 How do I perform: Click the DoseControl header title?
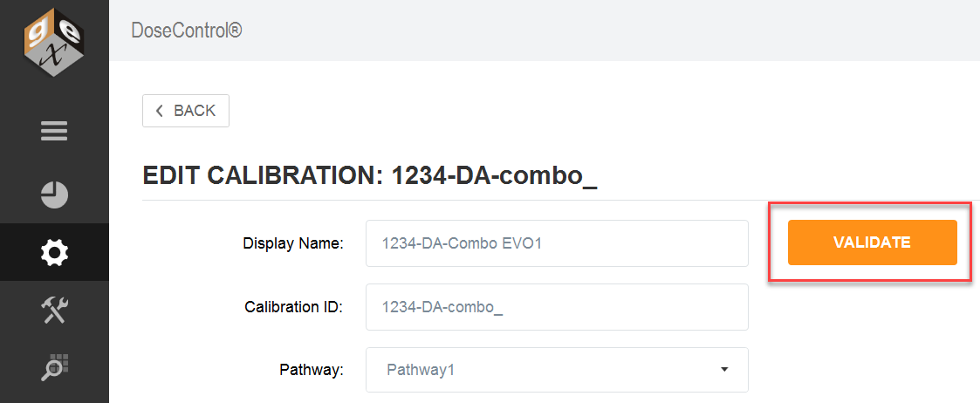click(186, 30)
